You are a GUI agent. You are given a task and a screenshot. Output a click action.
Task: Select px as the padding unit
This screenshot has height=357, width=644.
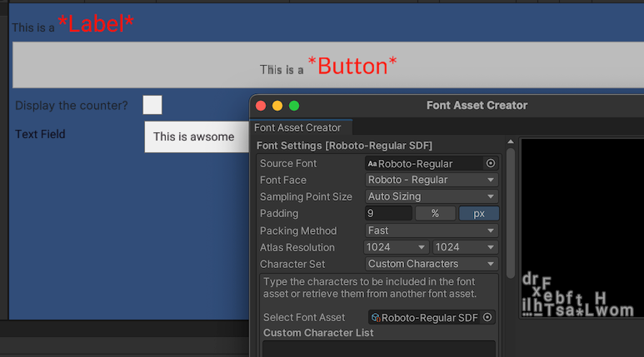pos(479,214)
